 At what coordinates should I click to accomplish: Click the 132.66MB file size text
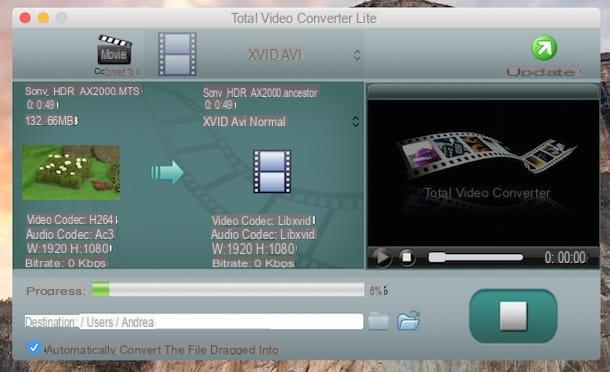click(51, 121)
